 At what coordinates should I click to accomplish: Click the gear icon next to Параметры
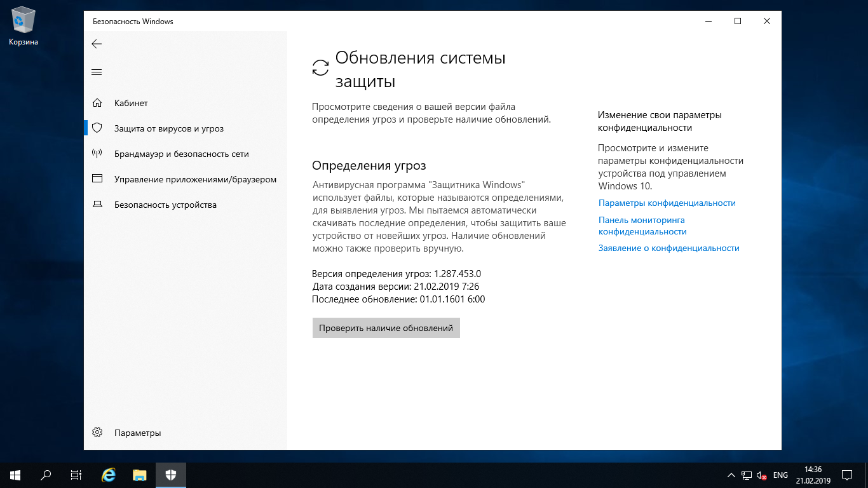coord(97,433)
